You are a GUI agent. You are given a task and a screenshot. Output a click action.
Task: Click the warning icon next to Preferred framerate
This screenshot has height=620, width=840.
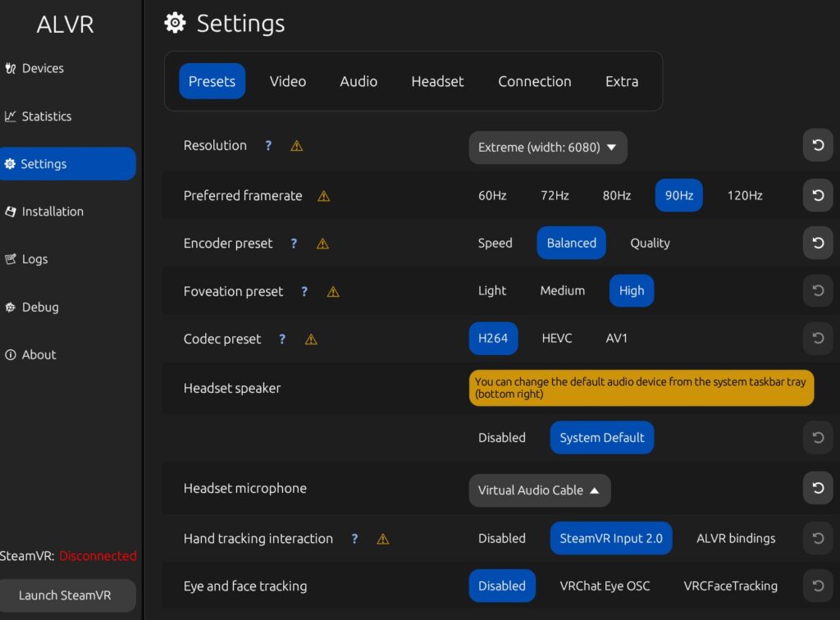coord(324,196)
